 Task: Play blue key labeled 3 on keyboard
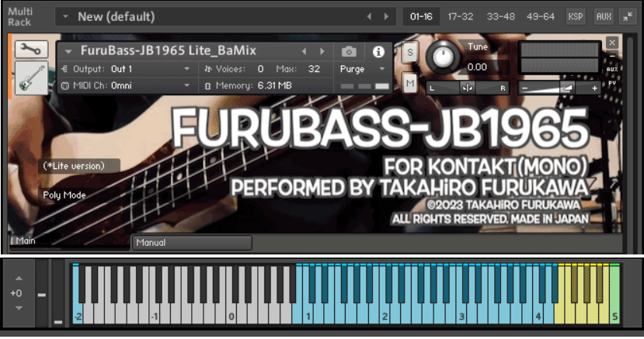tap(461, 316)
